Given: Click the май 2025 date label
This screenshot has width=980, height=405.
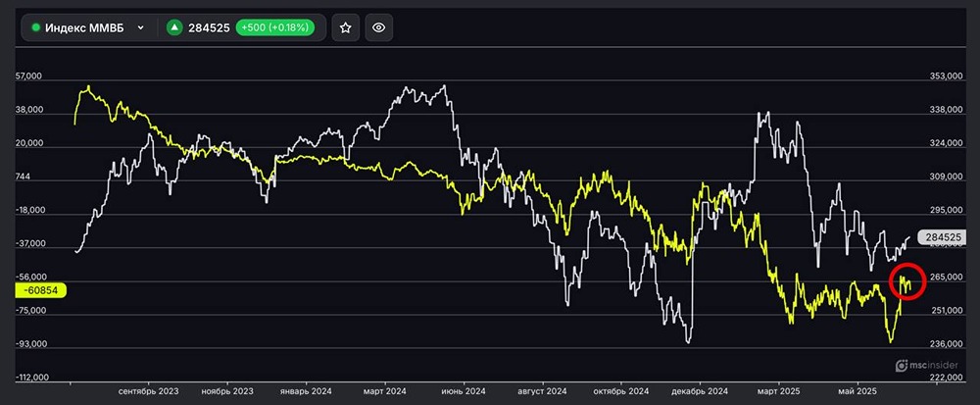Looking at the screenshot, I should coord(857,391).
